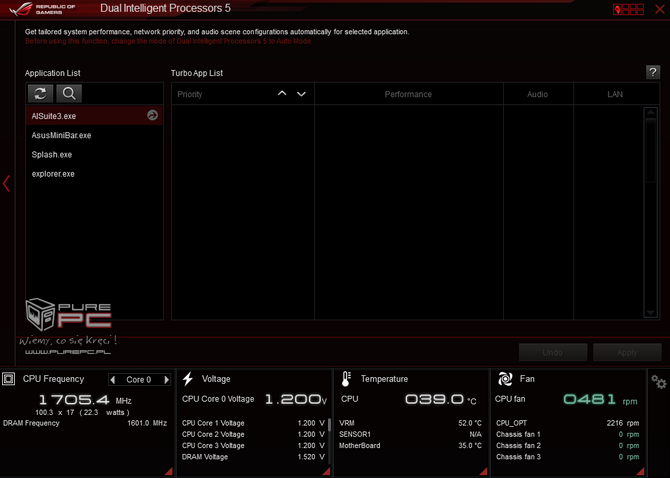Click the Priority column header
Viewport: 670px width, 478px height.
(x=190, y=94)
